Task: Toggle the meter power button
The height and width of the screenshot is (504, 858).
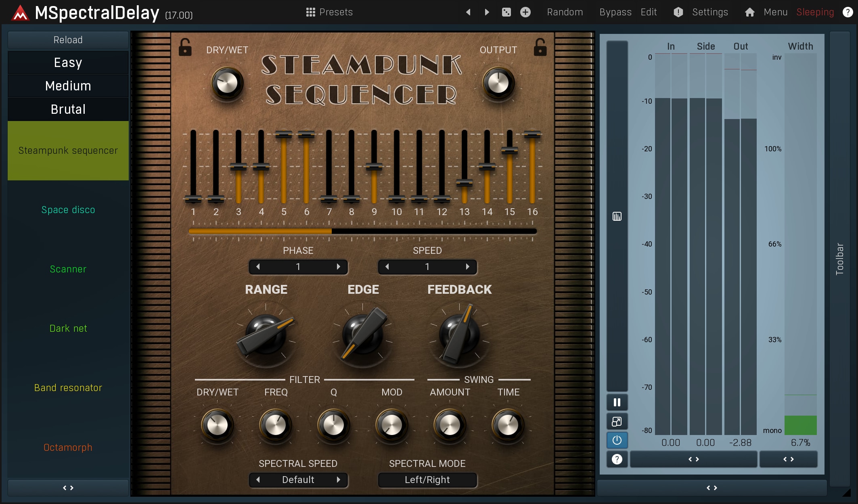Action: pyautogui.click(x=617, y=440)
